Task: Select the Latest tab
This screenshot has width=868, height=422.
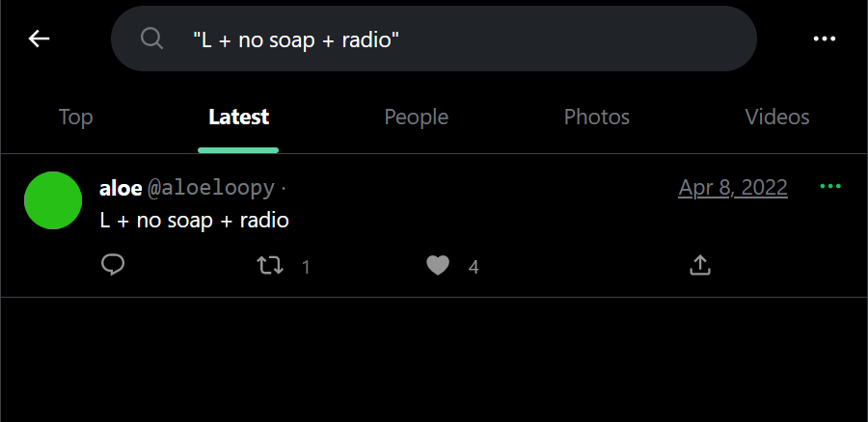Action: coord(238,118)
